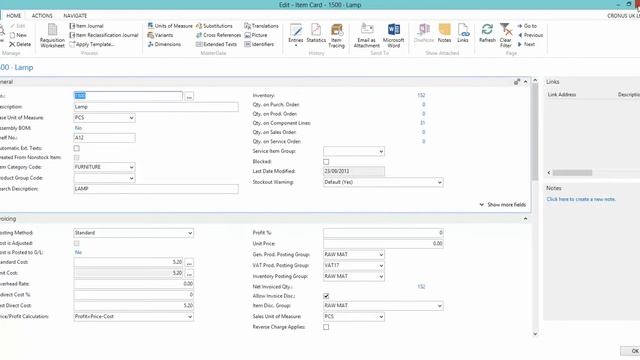The height and width of the screenshot is (360, 640).
Task: Click the Unit Price field
Action: pos(383,243)
